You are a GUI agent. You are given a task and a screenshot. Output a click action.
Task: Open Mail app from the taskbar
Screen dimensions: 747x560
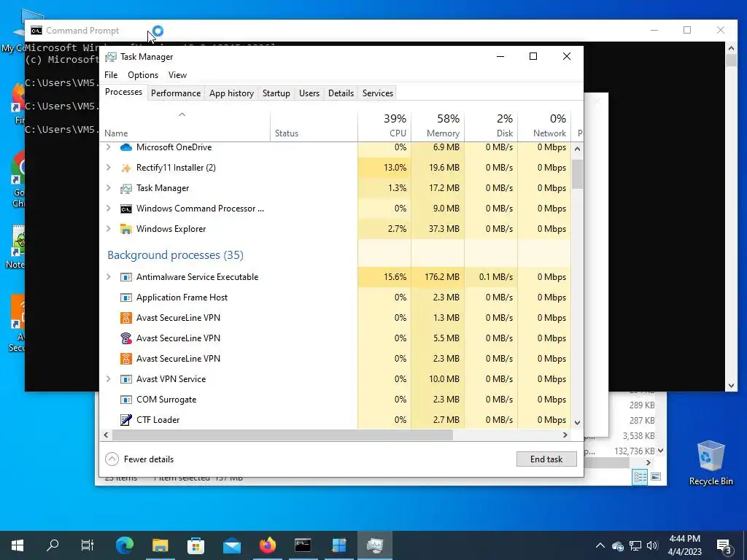(x=231, y=545)
